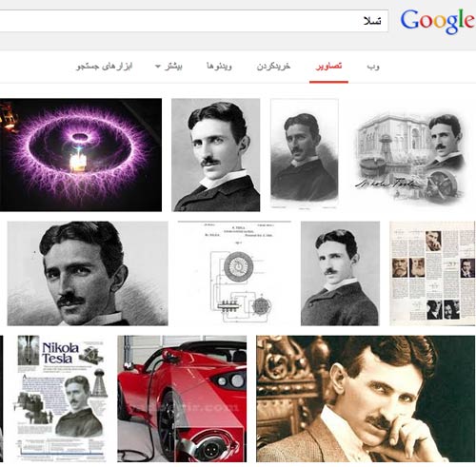Open the خریدکردن (Shopping) tab
Viewport: 476px width, 467px height.
[273, 67]
